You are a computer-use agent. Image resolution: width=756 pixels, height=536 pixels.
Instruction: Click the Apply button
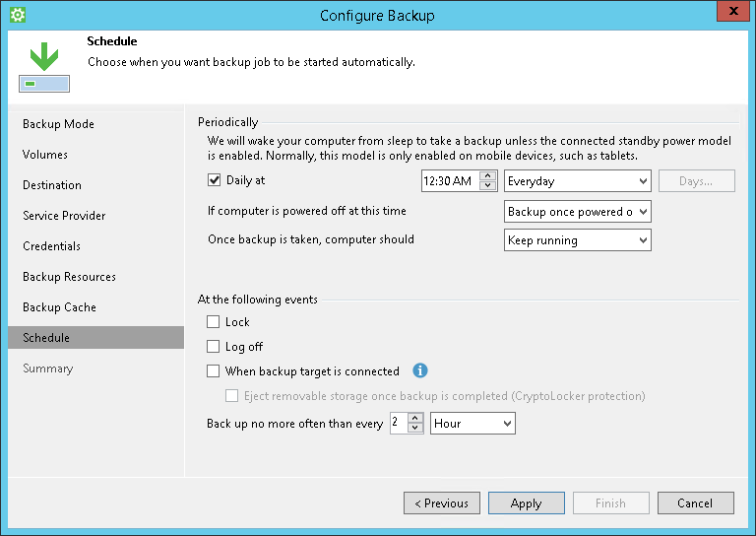(526, 503)
